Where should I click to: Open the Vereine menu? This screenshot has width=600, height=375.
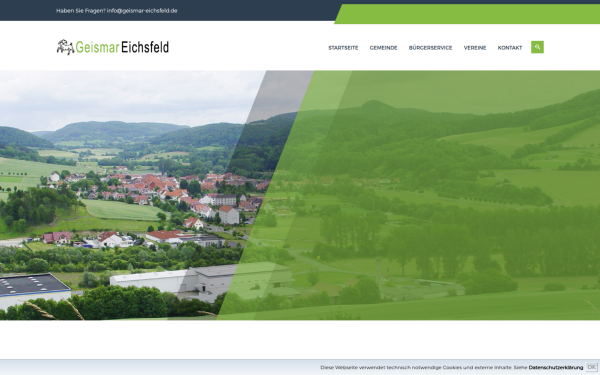[x=475, y=48]
